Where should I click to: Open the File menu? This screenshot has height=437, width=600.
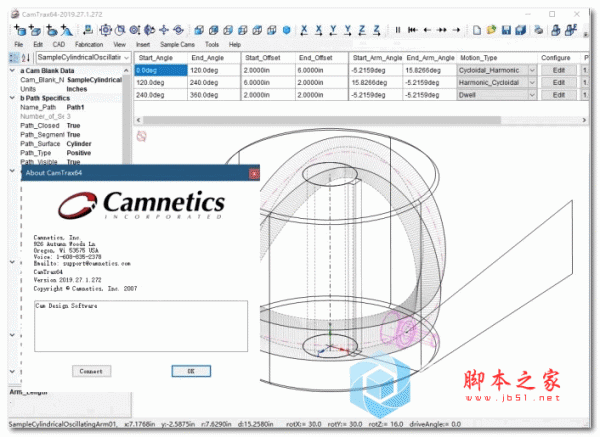[18, 44]
